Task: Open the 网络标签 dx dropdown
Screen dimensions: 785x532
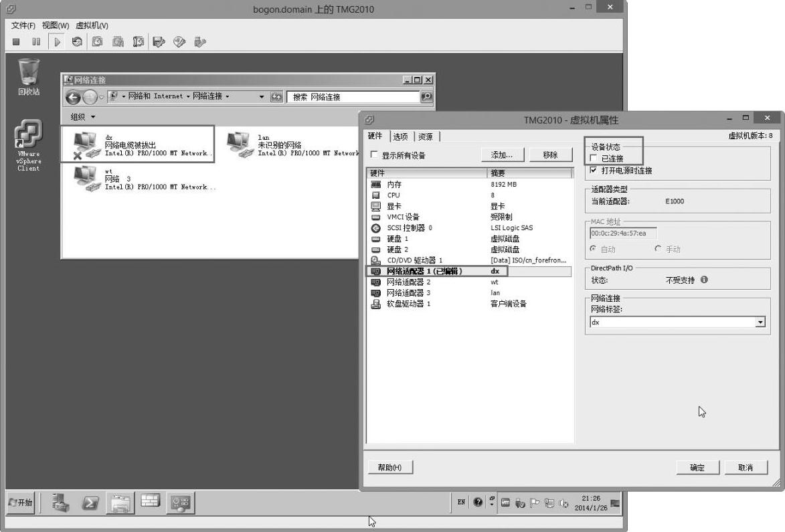Action: pyautogui.click(x=760, y=322)
